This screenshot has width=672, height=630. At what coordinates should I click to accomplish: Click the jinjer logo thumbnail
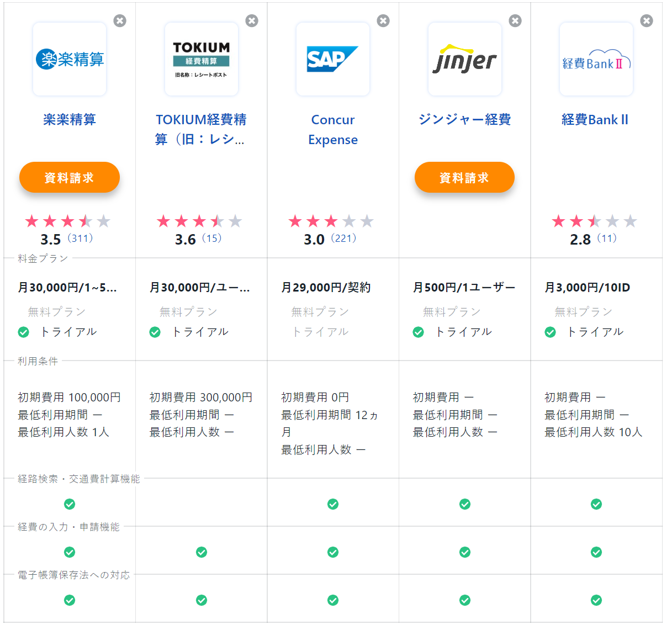465,59
